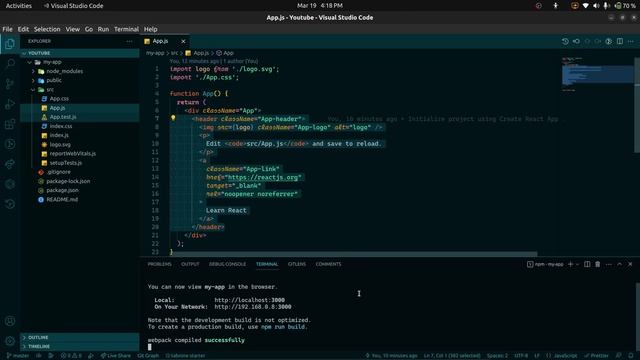Click the editor minimap overview

pyautogui.click(x=597, y=75)
